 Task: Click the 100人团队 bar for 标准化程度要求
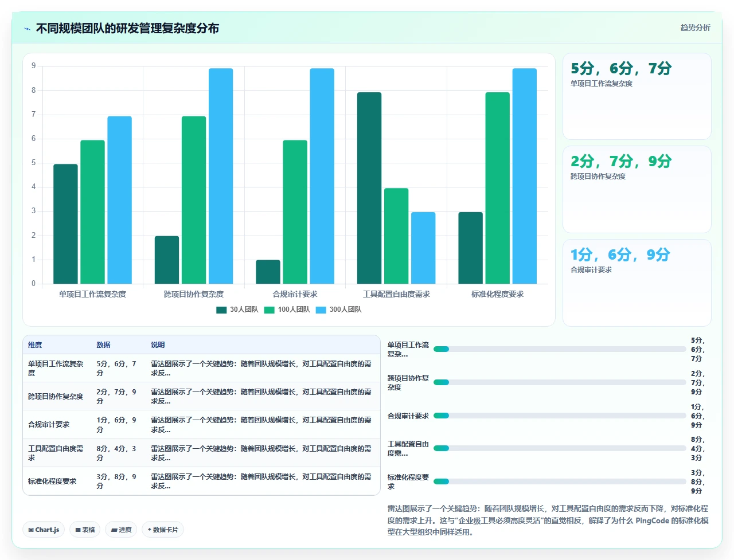tap(497, 188)
